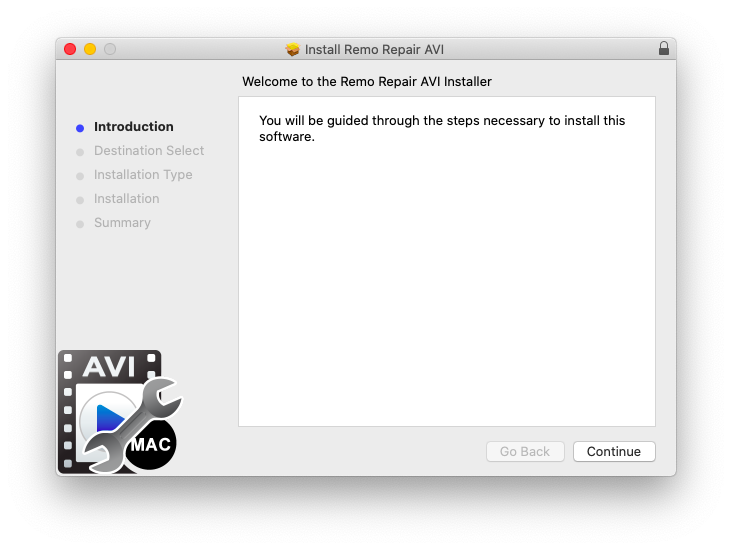The height and width of the screenshot is (550, 732).
Task: Click the lock icon in title bar
Action: (x=663, y=48)
